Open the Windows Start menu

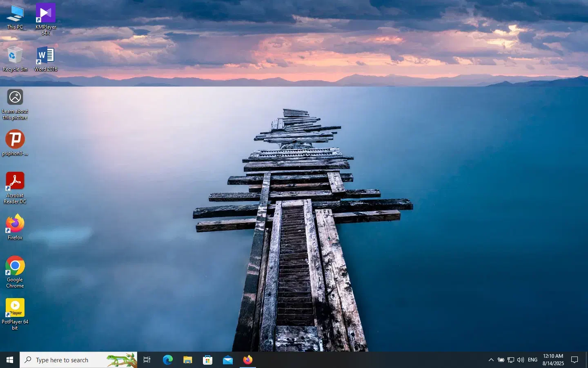coord(10,360)
